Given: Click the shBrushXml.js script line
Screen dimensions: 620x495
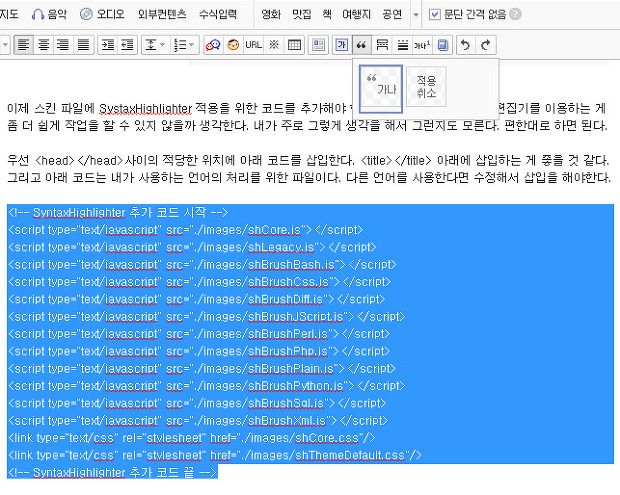Looking at the screenshot, I should [198, 420].
